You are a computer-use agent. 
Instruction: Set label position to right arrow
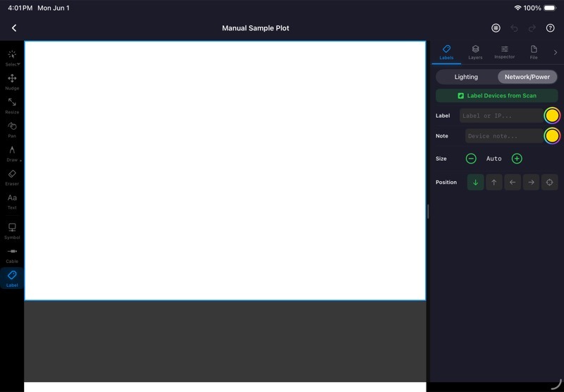531,183
